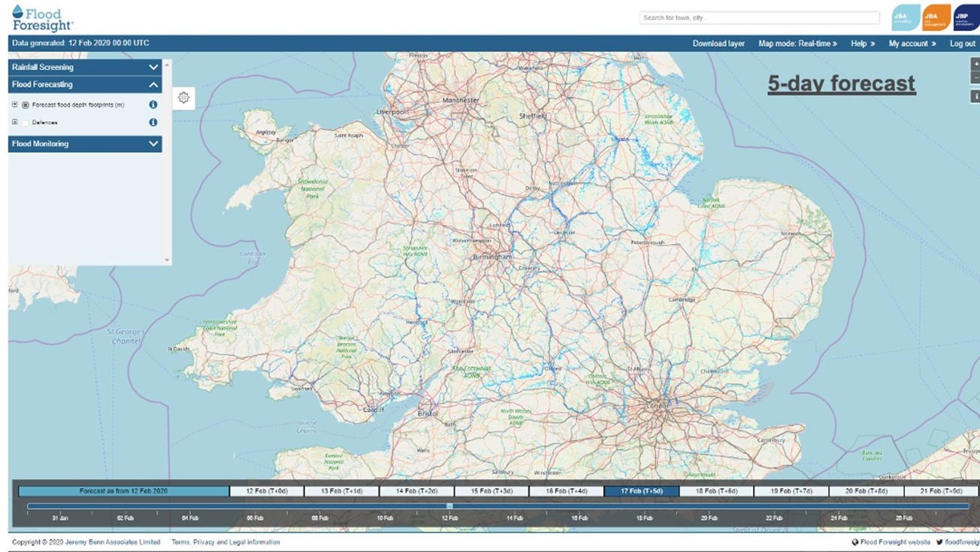
Task: Open the My account menu
Action: 912,44
